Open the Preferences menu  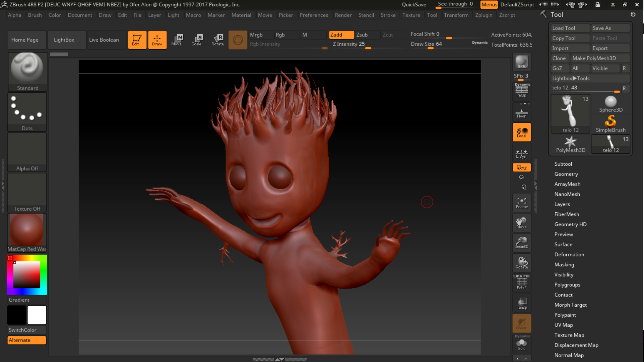[314, 15]
